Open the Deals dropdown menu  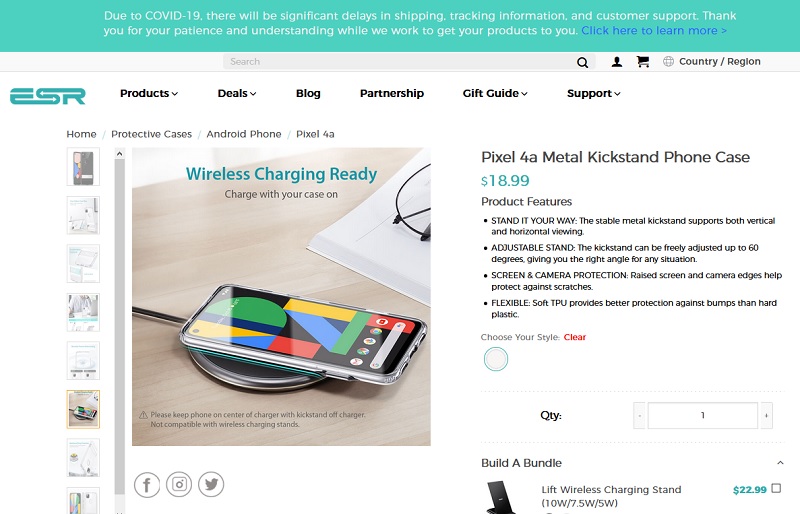[237, 93]
